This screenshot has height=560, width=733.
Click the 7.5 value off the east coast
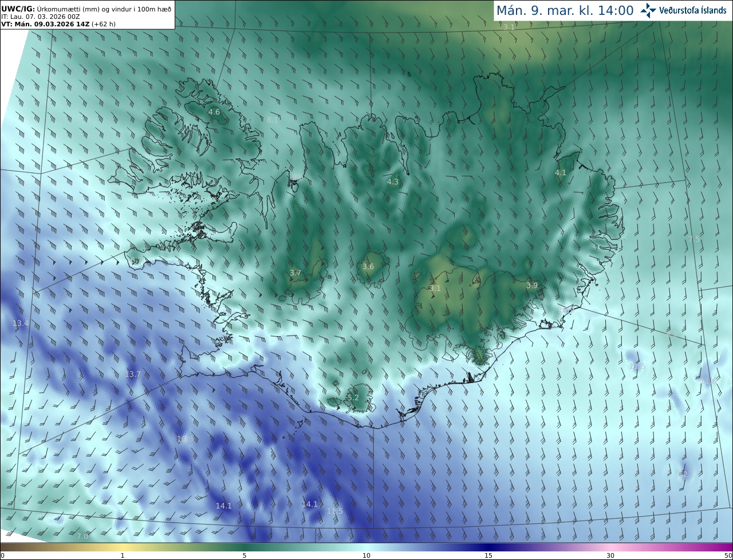pyautogui.click(x=694, y=239)
